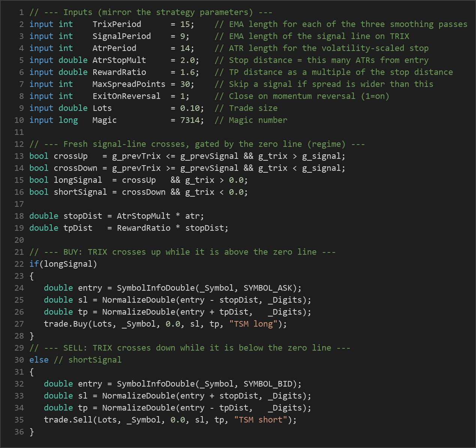Click the value 15 for TrixPeriod
The height and width of the screenshot is (448, 476).
tap(185, 24)
